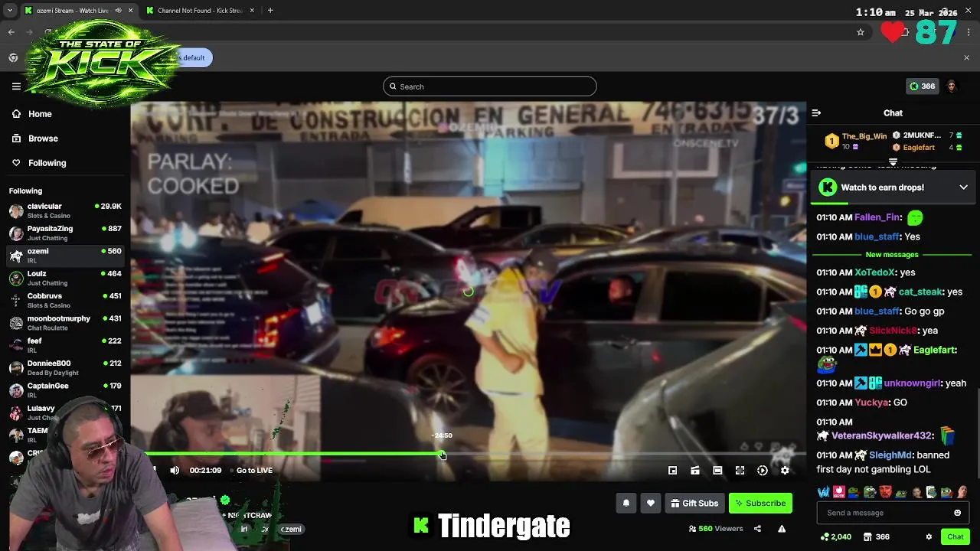Share the stream
Viewport: 980px width, 551px height.
pos(757,529)
